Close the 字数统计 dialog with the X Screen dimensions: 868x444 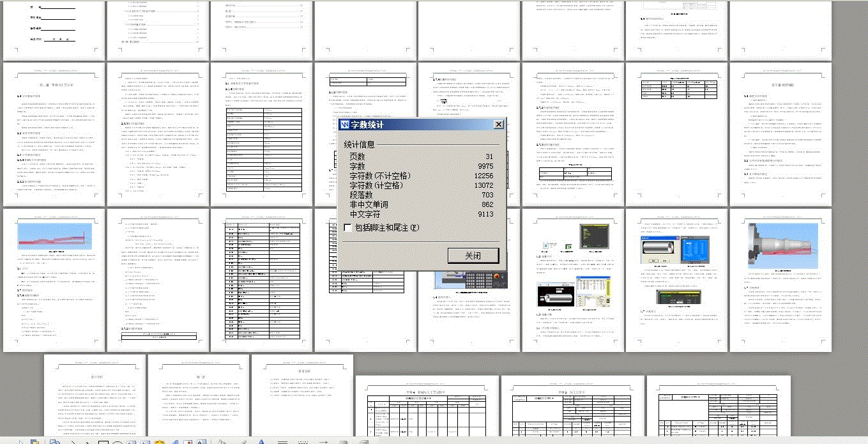[499, 125]
